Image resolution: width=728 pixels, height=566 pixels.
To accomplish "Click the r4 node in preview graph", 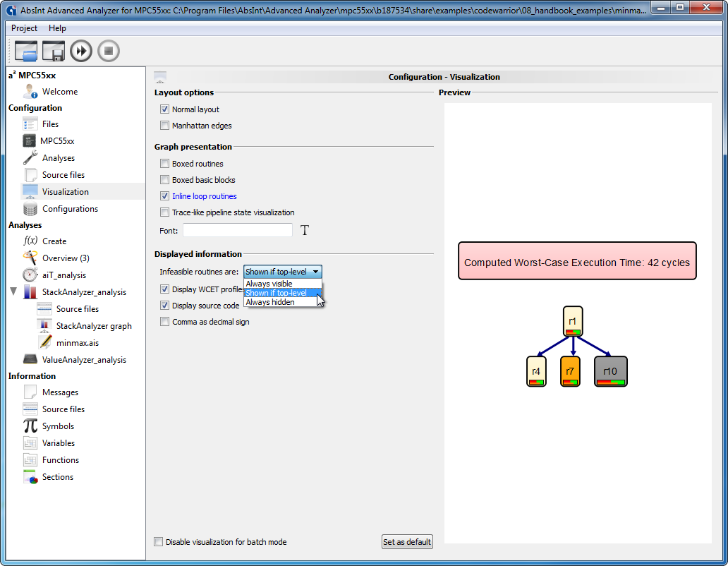I will pyautogui.click(x=536, y=371).
